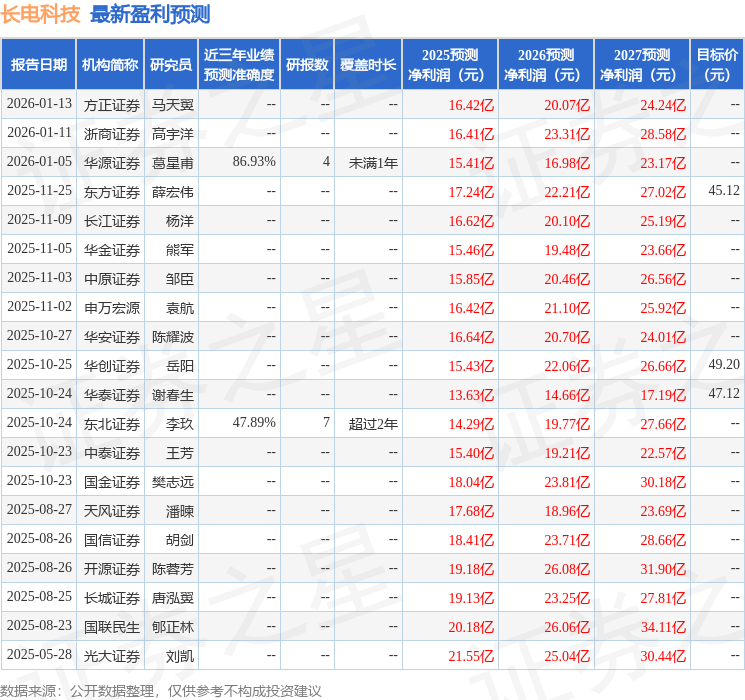This screenshot has height=700, width=745.
Task: Click the 研报数 column header
Action: [307, 65]
